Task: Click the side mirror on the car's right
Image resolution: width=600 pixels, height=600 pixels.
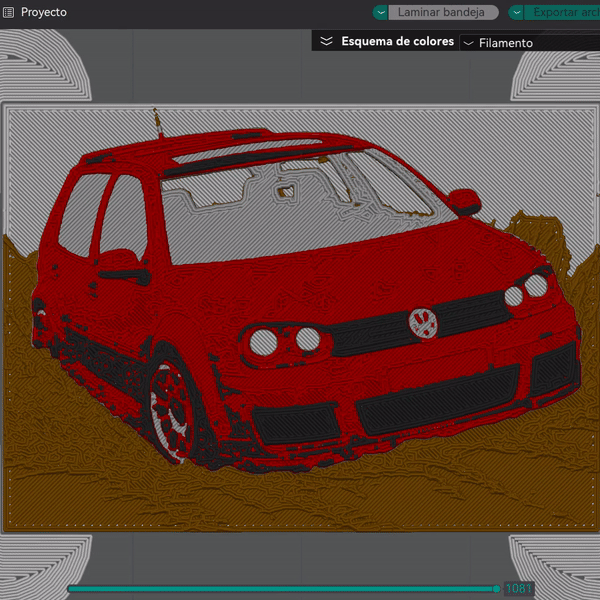Action: 465,199
